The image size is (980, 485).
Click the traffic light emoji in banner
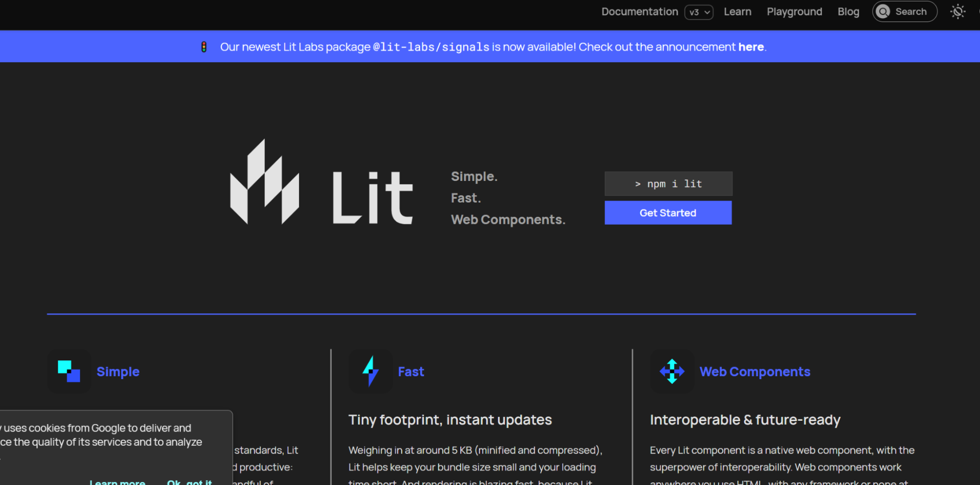pos(204,47)
